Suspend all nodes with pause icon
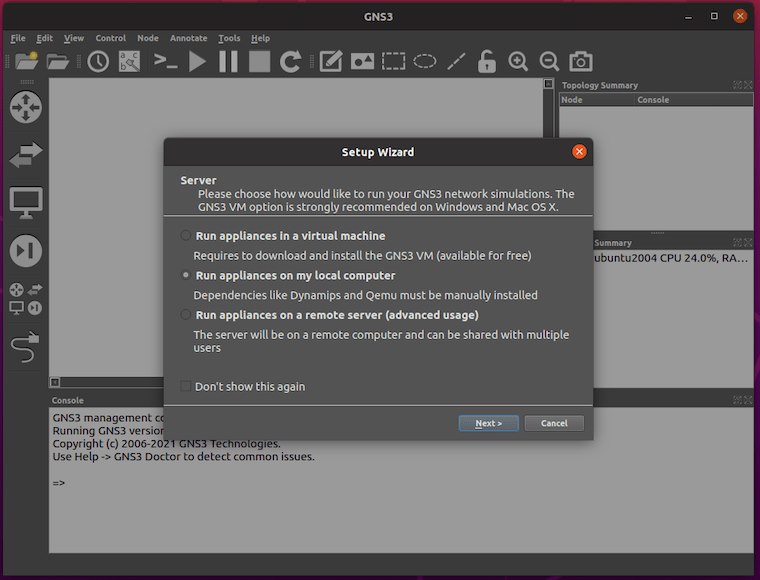The image size is (760, 580). click(228, 62)
